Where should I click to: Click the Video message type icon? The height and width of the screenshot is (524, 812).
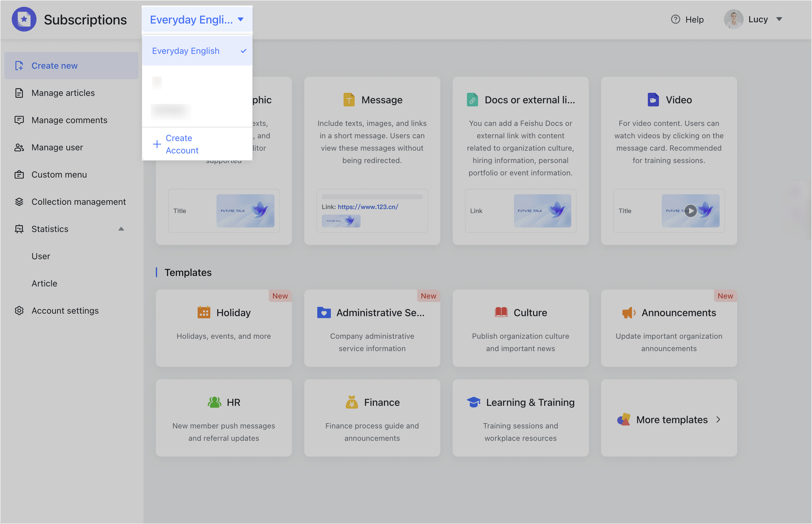(x=653, y=99)
